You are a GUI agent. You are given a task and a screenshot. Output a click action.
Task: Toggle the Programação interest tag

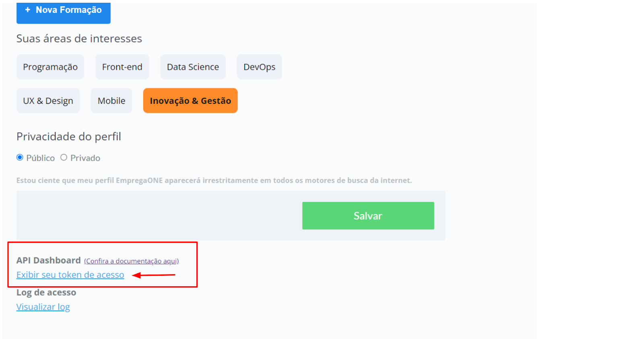point(50,66)
